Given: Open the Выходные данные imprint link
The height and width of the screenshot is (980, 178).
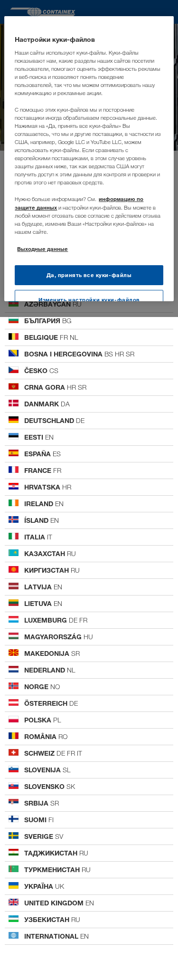Looking at the screenshot, I should (x=42, y=249).
